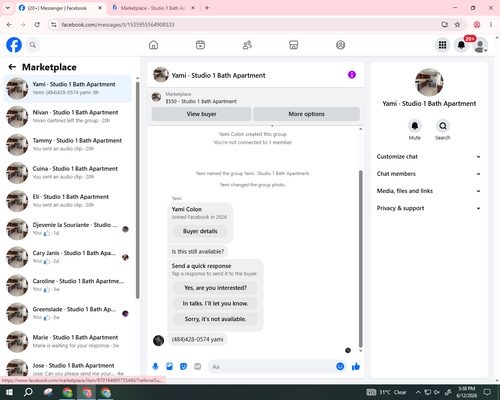Image resolution: width=500 pixels, height=400 pixels.
Task: Click group photo in right info panel
Action: [429, 82]
